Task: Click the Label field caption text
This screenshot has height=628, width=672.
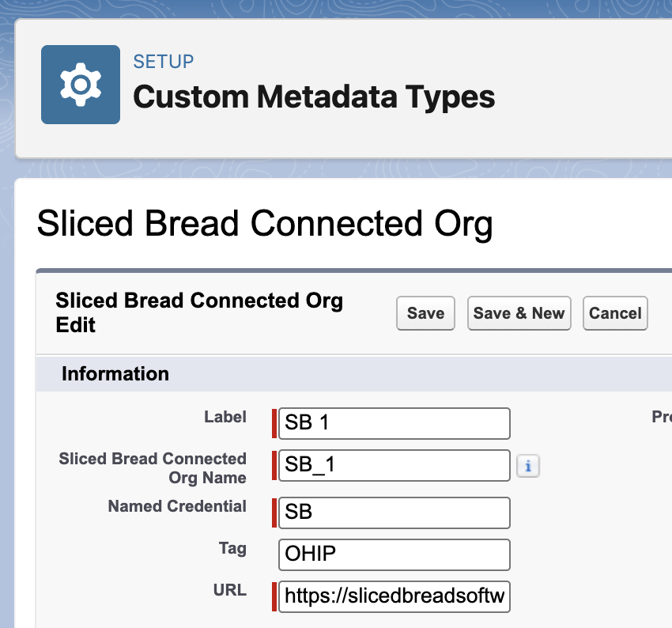Action: pyautogui.click(x=225, y=417)
